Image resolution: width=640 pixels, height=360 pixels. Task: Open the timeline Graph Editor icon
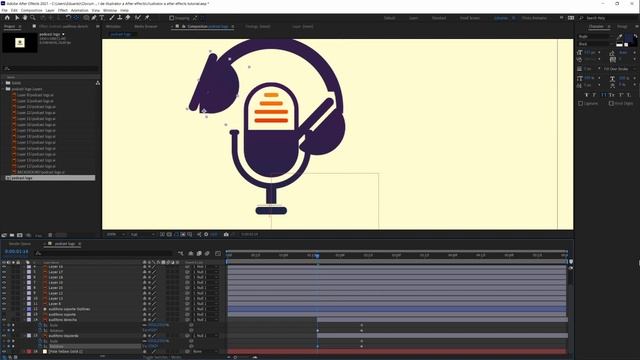tap(218, 253)
